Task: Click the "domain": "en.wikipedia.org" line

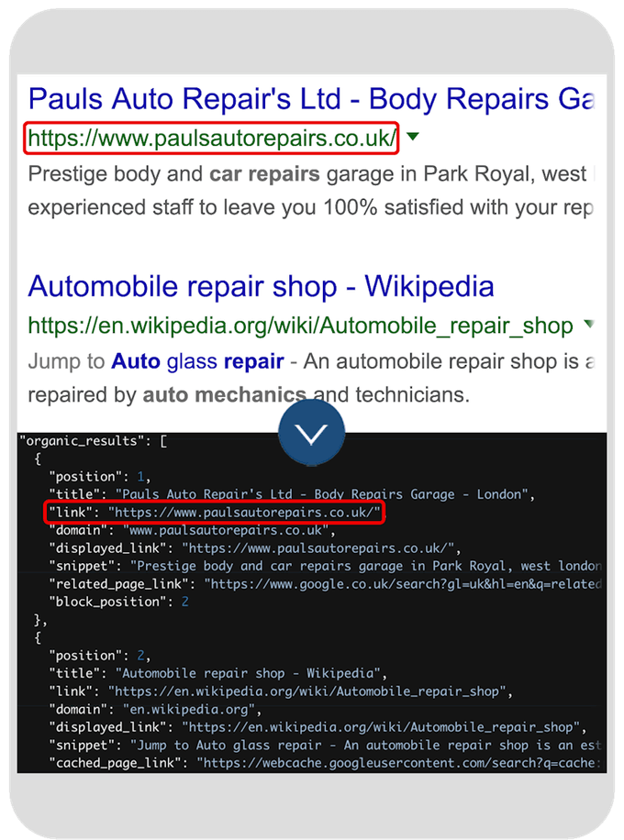Action: pyautogui.click(x=155, y=709)
